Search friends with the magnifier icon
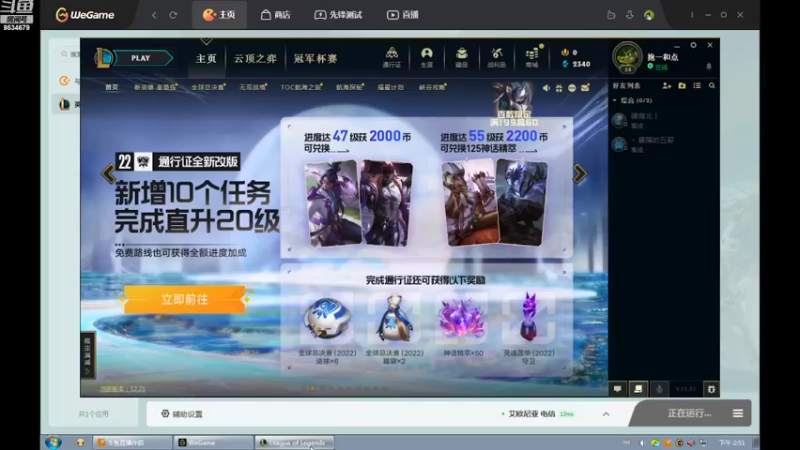The height and width of the screenshot is (450, 800). (x=712, y=86)
